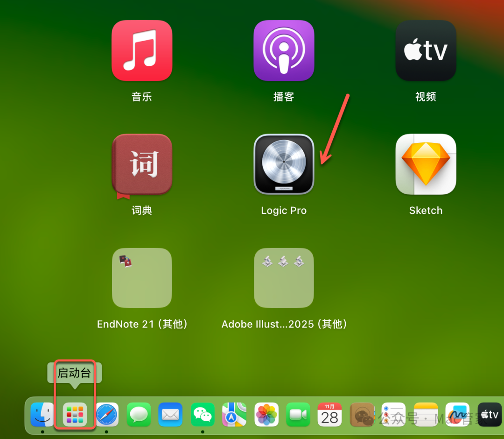Open Reminders from the Dock
Screen dimensions: 504x439
tap(393, 415)
